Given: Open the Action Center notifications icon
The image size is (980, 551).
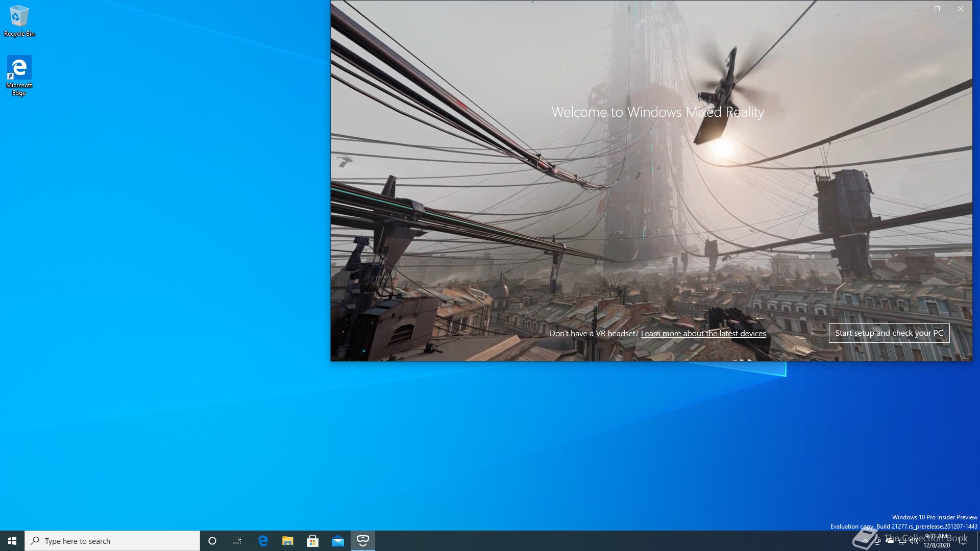Looking at the screenshot, I should coord(963,541).
